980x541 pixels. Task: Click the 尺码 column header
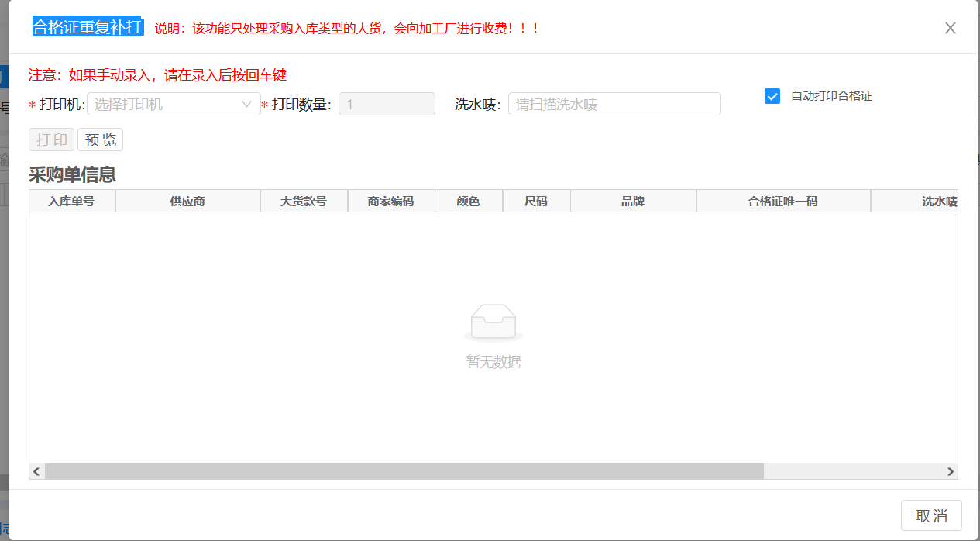(535, 202)
